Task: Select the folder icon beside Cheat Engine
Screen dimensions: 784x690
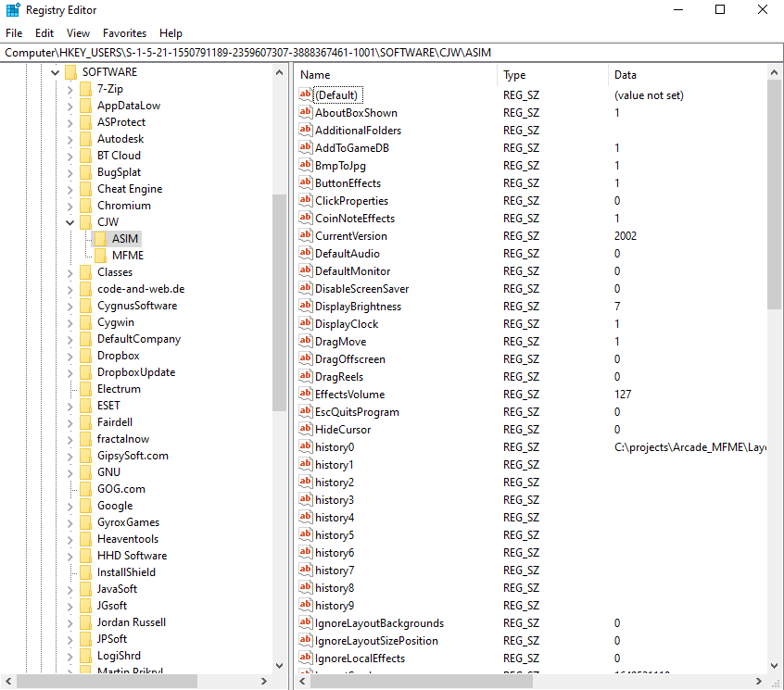Action: tap(86, 189)
